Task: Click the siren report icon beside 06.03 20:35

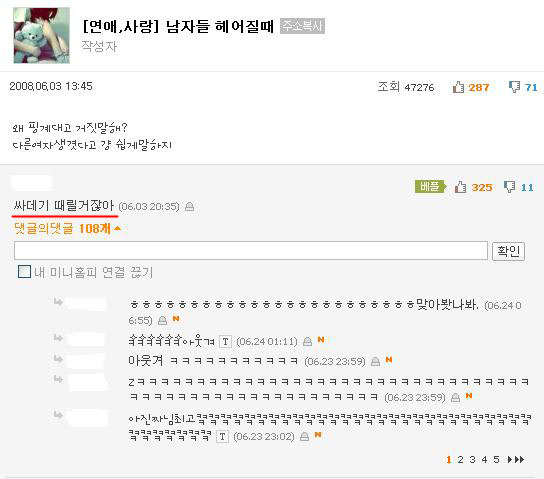Action: [x=189, y=207]
